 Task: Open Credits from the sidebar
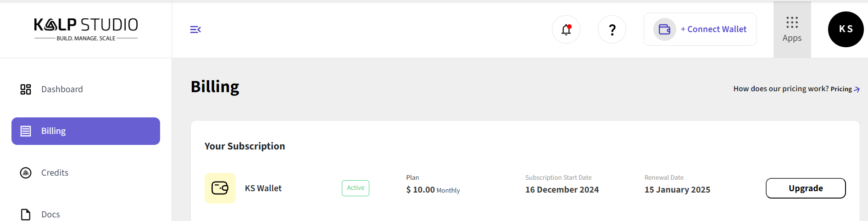point(55,173)
